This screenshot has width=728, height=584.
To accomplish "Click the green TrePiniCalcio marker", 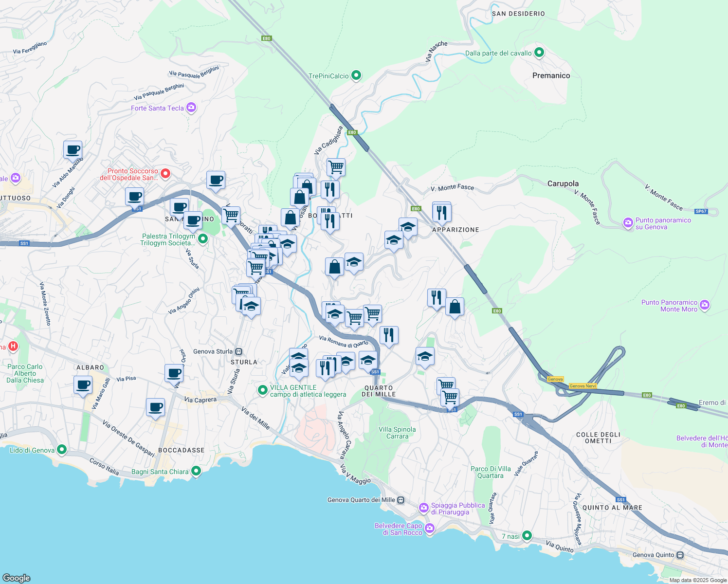I will click(x=356, y=75).
